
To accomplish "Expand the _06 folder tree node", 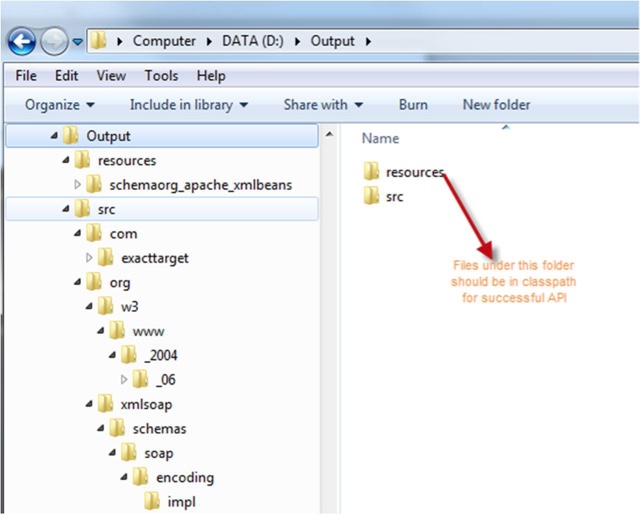I will [x=124, y=380].
